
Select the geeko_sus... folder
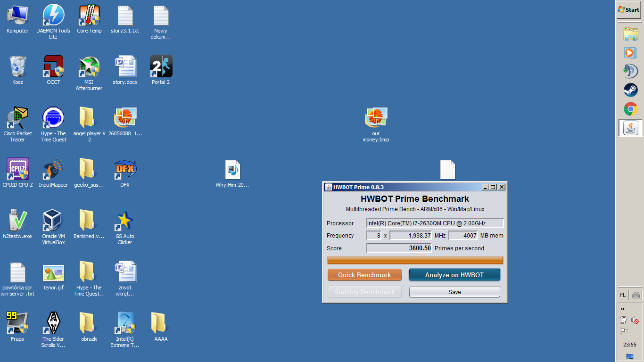tap(89, 173)
